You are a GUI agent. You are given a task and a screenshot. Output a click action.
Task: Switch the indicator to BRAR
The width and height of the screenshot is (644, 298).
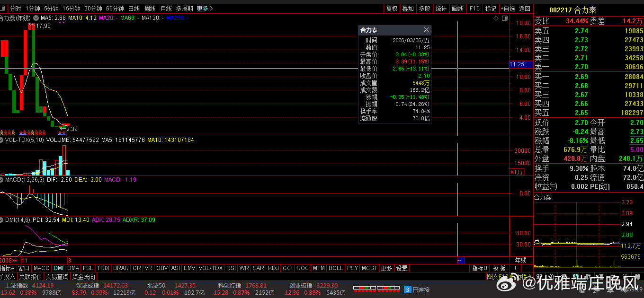(121, 268)
